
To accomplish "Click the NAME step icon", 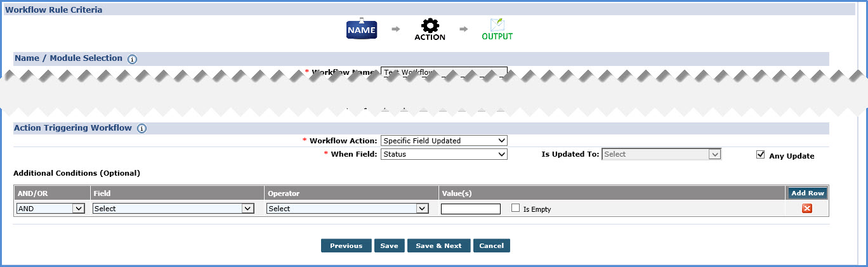I will [x=362, y=29].
